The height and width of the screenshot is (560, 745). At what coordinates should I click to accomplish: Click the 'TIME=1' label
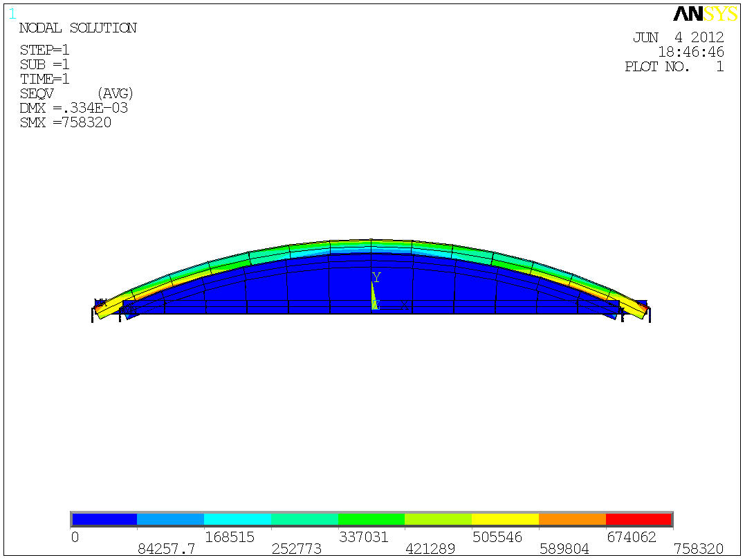click(44, 79)
